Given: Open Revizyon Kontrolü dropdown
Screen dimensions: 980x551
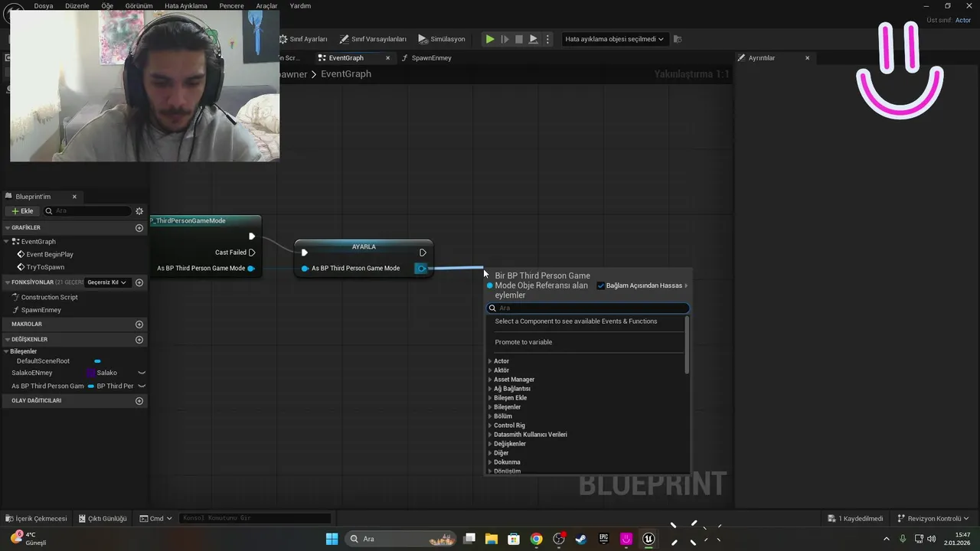Looking at the screenshot, I should pyautogui.click(x=933, y=519).
